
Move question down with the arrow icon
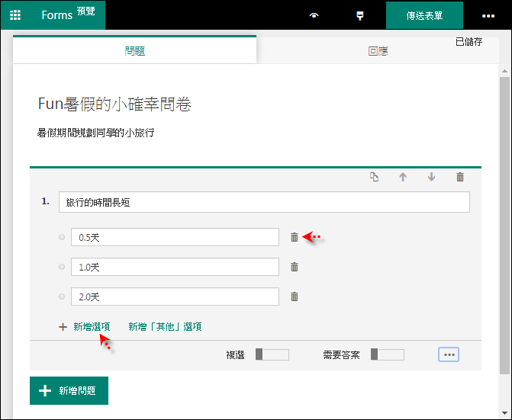click(431, 177)
